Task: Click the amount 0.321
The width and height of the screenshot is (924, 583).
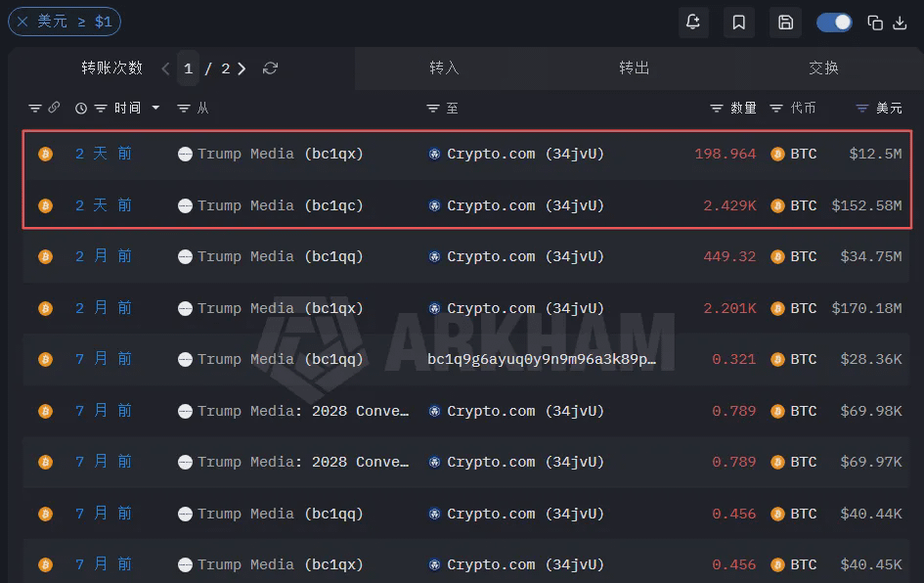Action: coord(734,360)
